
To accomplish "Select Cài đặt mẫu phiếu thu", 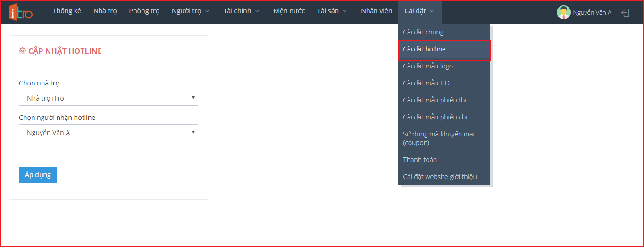I will pos(435,100).
